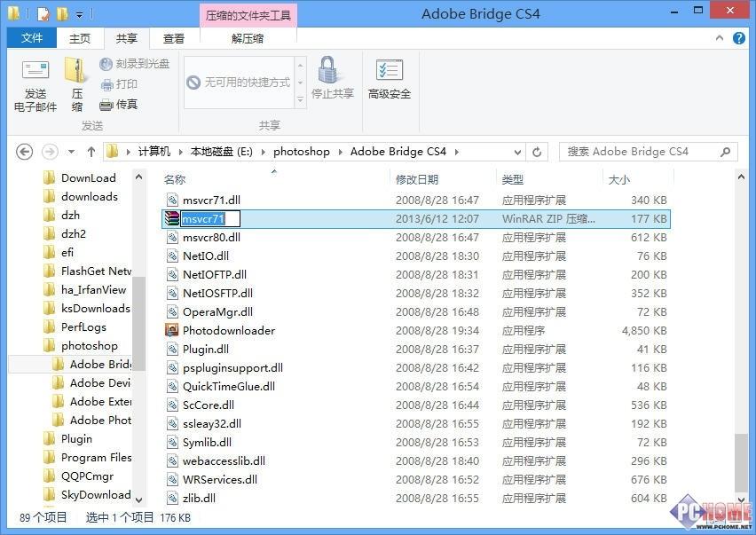Click the folder icon beside QQPCmgr
756x535 pixels.
coord(49,476)
